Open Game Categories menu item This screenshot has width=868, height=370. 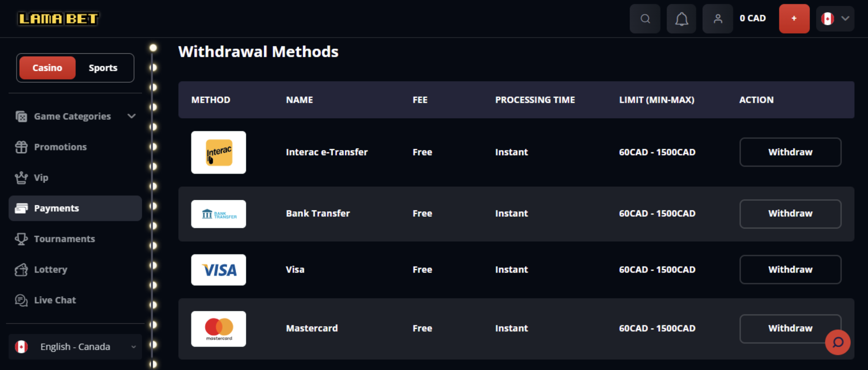point(75,116)
